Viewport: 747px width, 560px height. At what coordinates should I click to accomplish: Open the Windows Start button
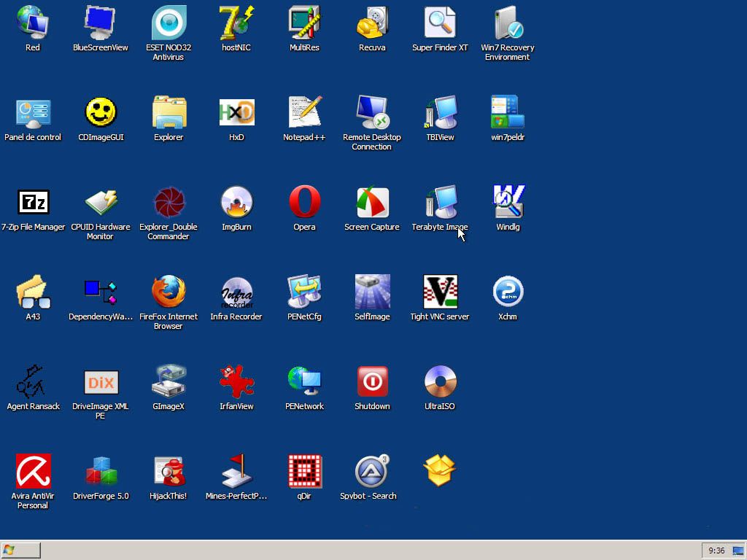(20, 551)
